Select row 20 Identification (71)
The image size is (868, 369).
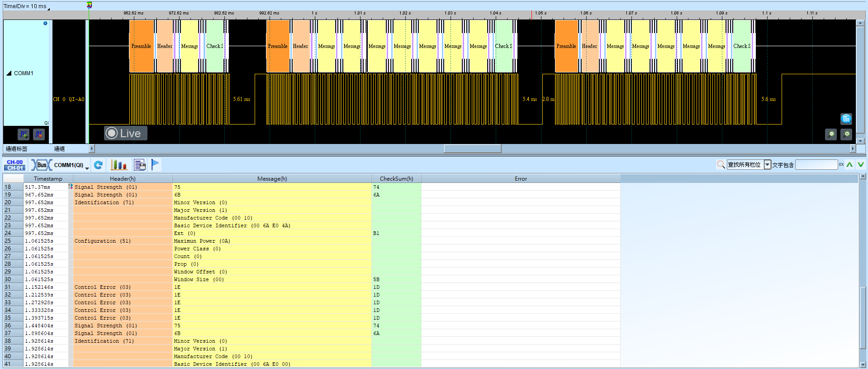pyautogui.click(x=312, y=202)
